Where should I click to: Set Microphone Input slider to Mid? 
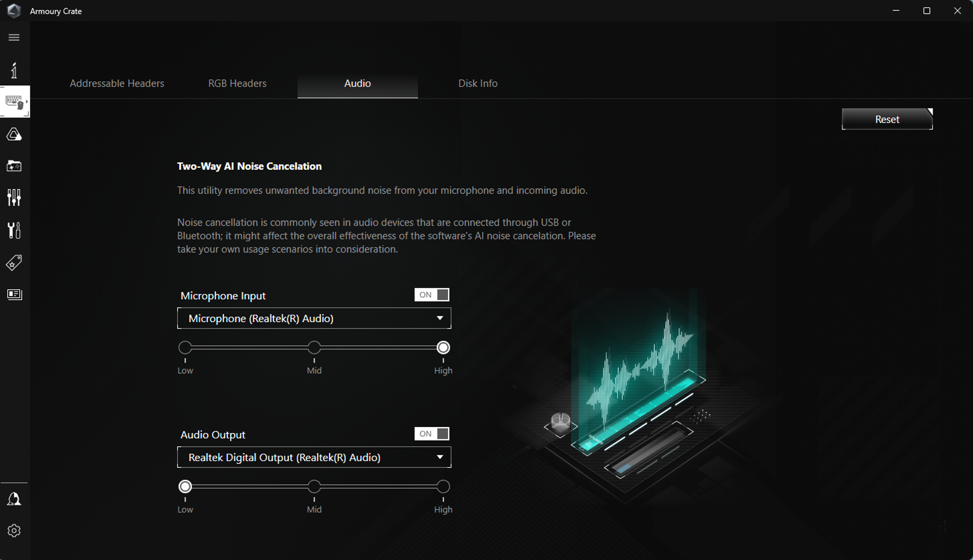(x=314, y=347)
